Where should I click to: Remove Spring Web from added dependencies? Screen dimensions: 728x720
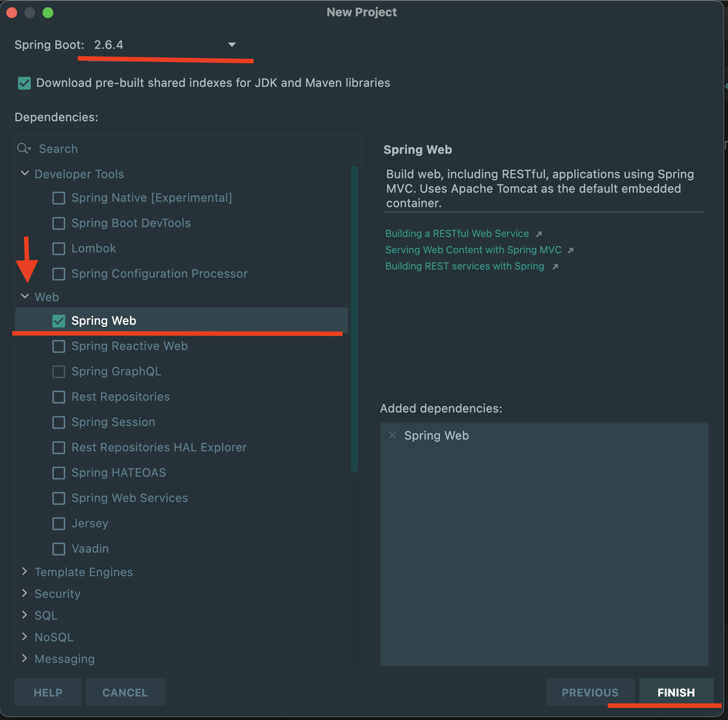pyautogui.click(x=392, y=435)
